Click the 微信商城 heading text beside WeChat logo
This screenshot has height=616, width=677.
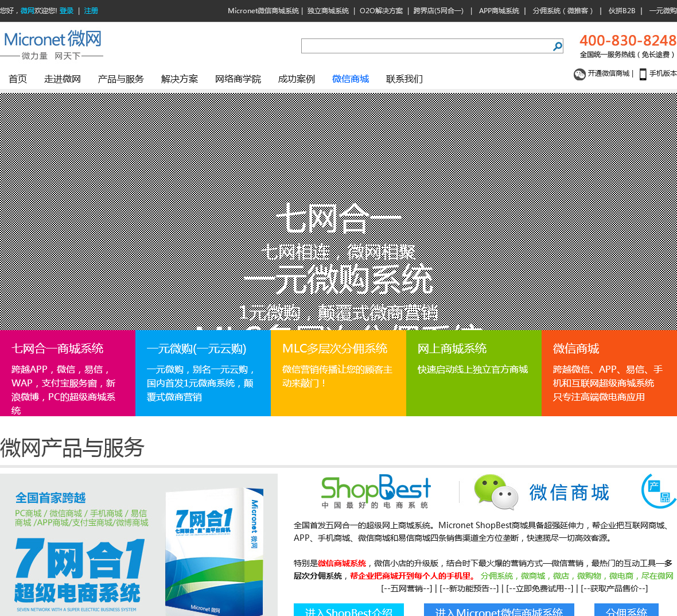(569, 493)
